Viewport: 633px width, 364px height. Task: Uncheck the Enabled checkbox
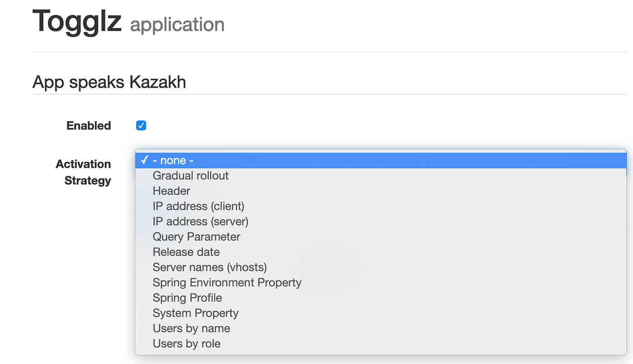point(141,126)
